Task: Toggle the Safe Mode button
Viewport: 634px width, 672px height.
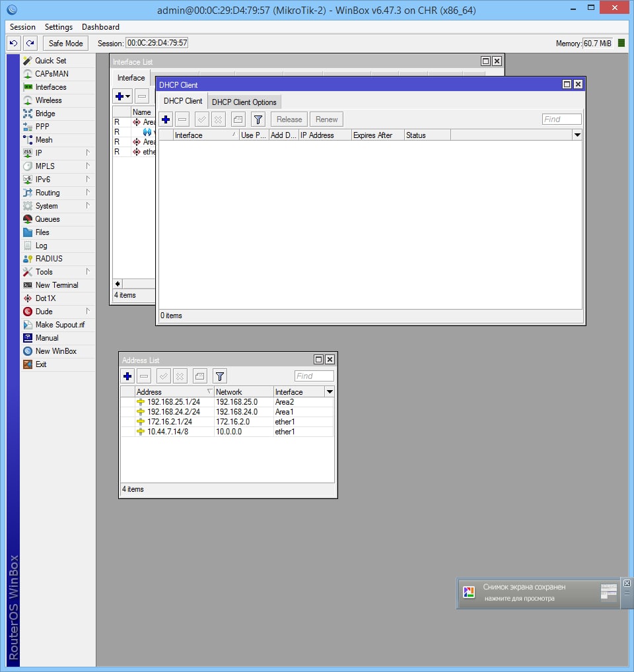Action: coord(65,44)
